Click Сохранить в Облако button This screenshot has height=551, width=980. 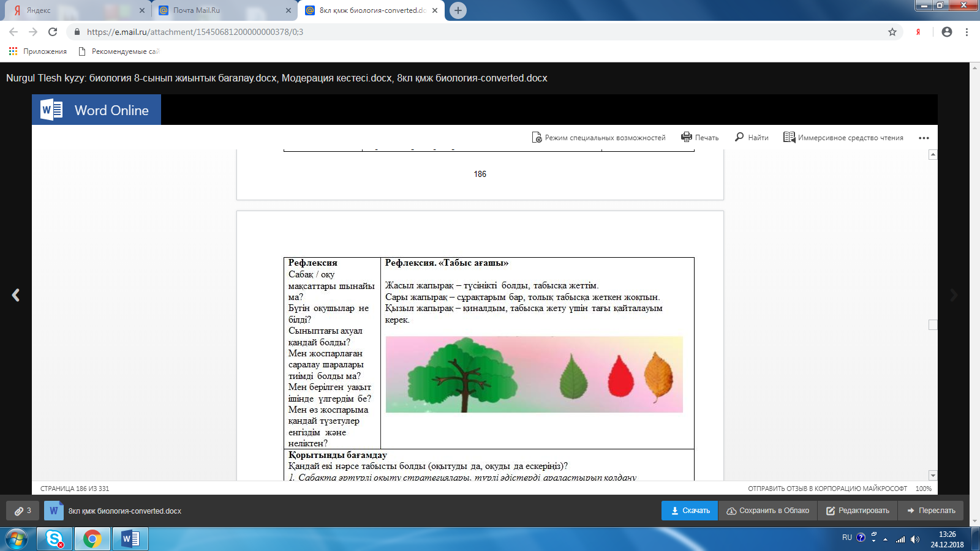(767, 511)
